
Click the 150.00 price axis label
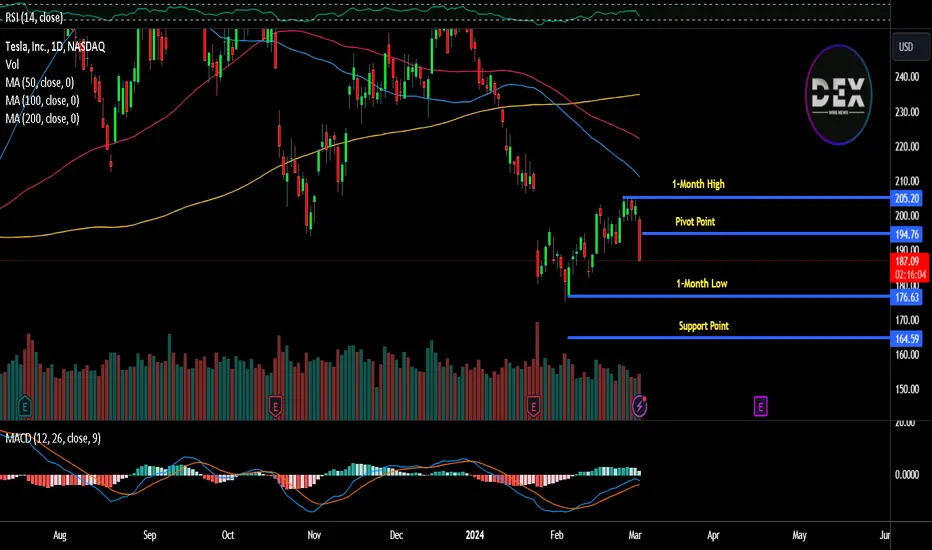907,389
